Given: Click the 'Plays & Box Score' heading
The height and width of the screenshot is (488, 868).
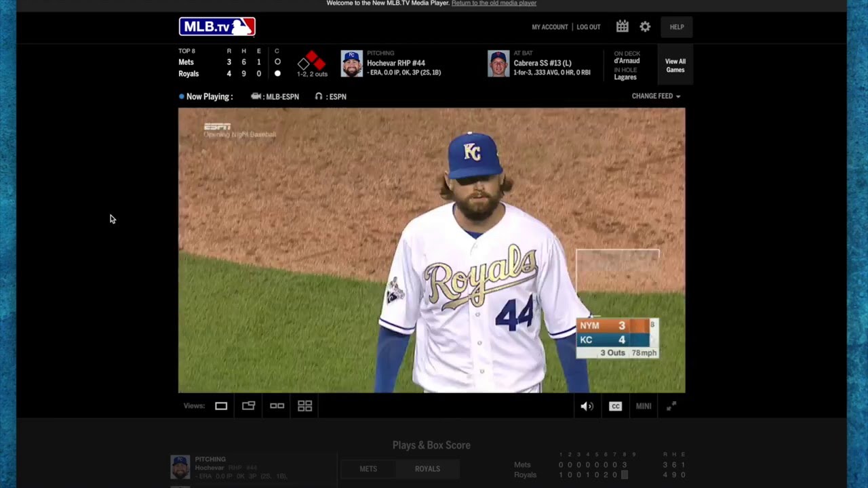Looking at the screenshot, I should (x=431, y=445).
